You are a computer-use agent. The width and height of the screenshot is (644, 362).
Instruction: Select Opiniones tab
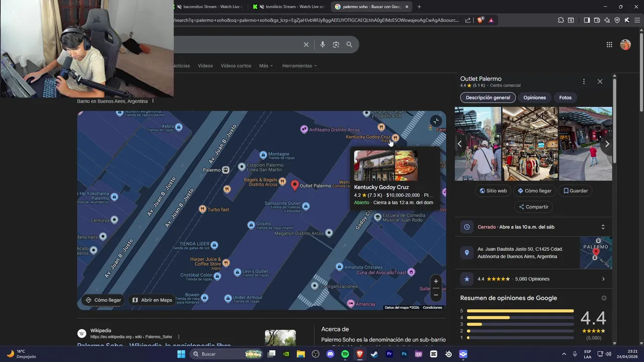(x=534, y=98)
